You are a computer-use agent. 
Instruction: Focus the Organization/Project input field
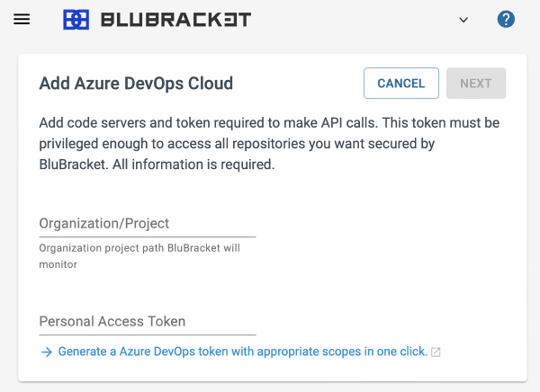coord(148,224)
